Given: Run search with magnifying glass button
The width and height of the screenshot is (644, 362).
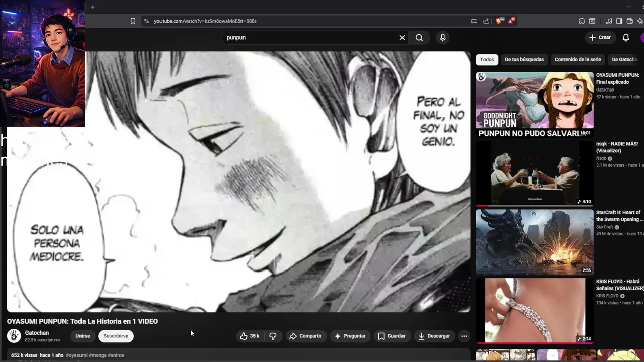Looking at the screenshot, I should (419, 38).
